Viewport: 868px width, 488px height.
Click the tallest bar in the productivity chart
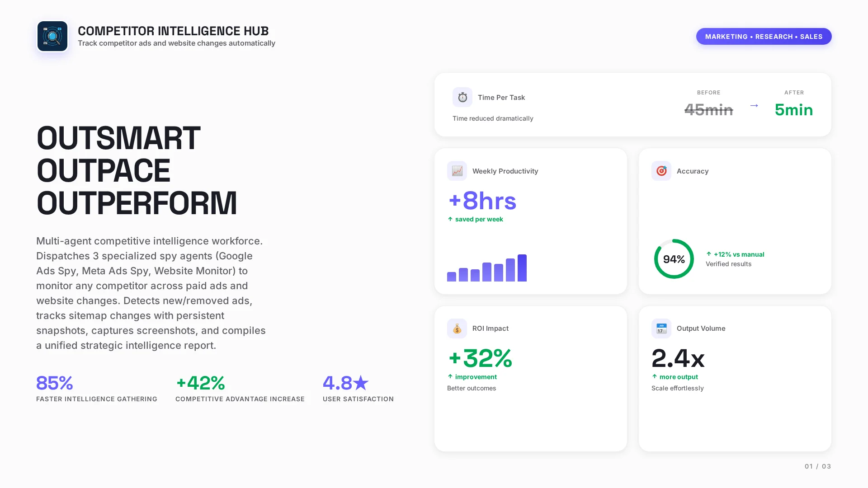coord(522,268)
